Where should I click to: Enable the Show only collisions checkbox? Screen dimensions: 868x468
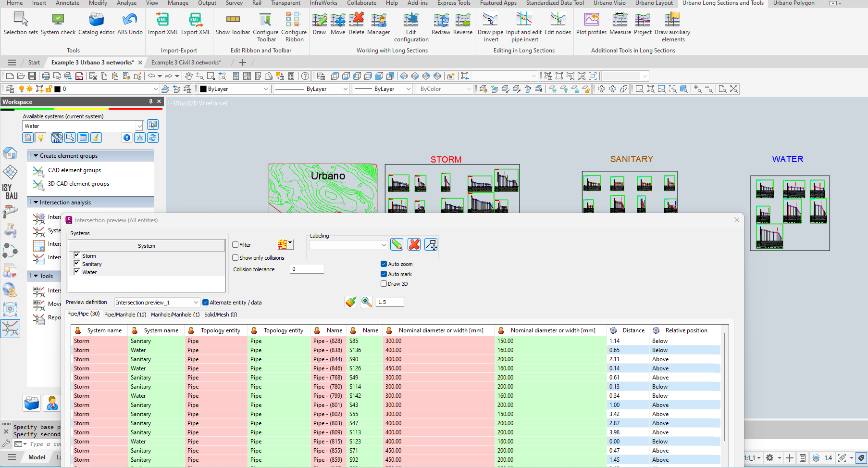pos(235,257)
